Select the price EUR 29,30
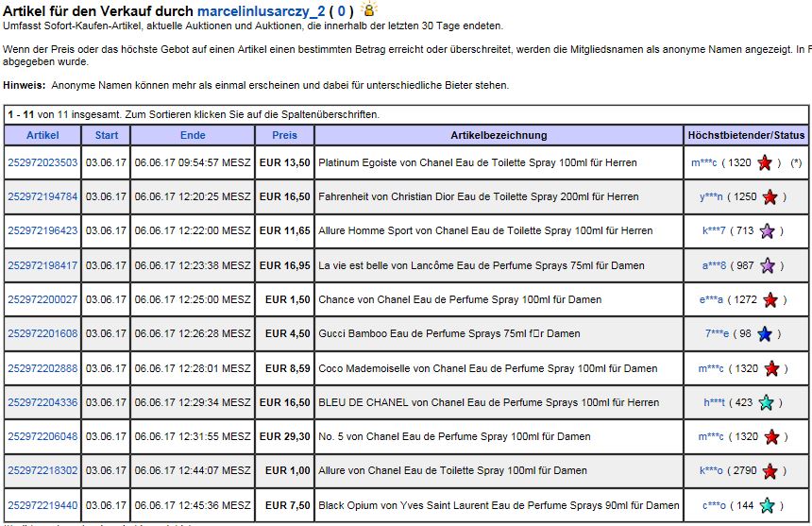This screenshot has height=526, width=812. (284, 437)
